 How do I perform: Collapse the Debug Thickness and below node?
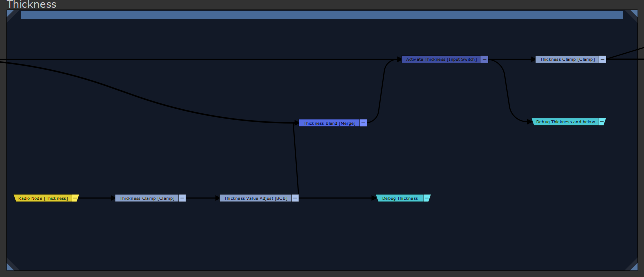click(602, 122)
